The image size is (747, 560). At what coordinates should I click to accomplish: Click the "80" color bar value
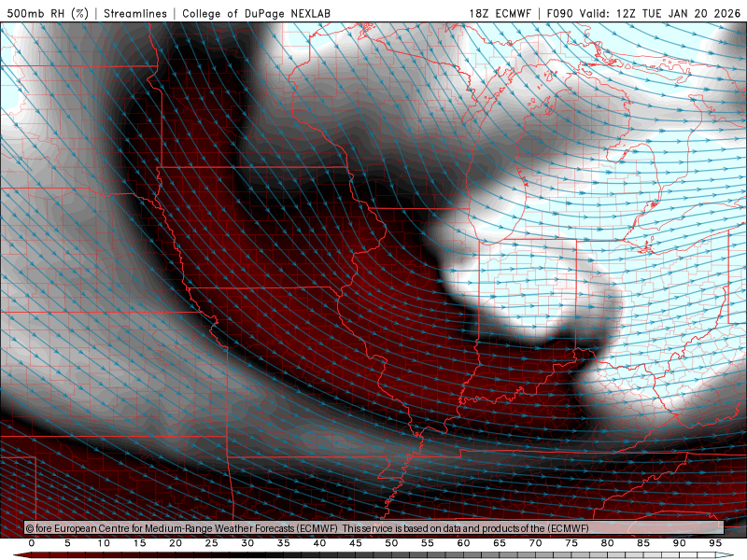pyautogui.click(x=607, y=543)
